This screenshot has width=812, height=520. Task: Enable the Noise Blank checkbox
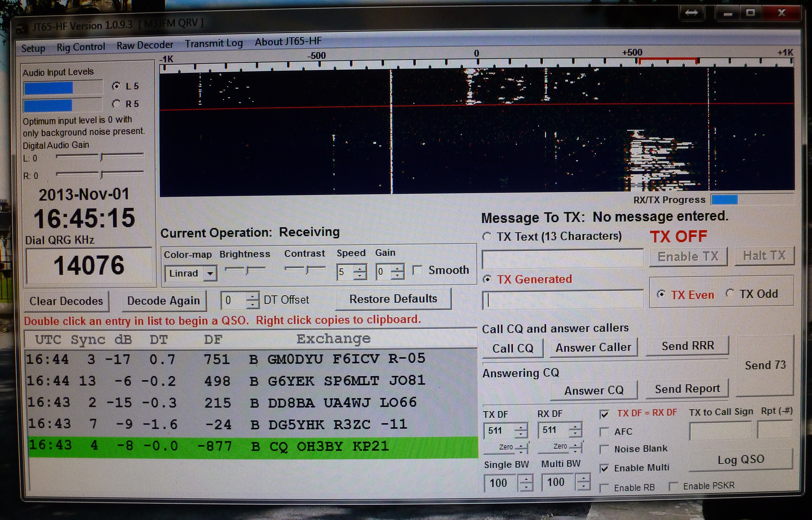(x=604, y=449)
